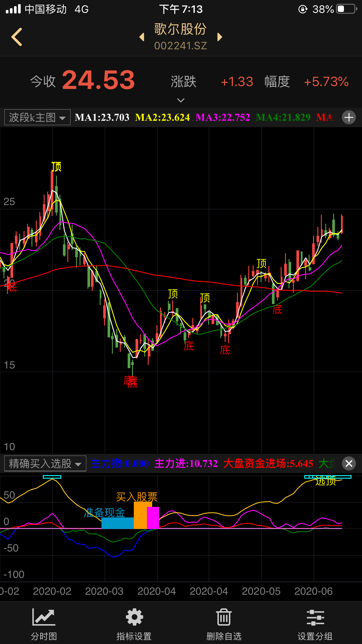Add indicator with the plus icon
Viewport: 362px width, 644px height.
pos(349,118)
